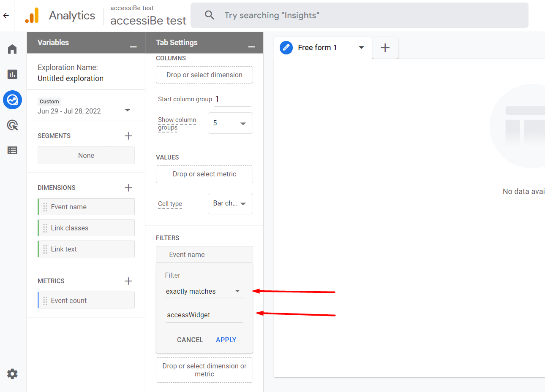Image resolution: width=545 pixels, height=392 pixels.
Task: Add a new segment with plus icon
Action: (128, 136)
